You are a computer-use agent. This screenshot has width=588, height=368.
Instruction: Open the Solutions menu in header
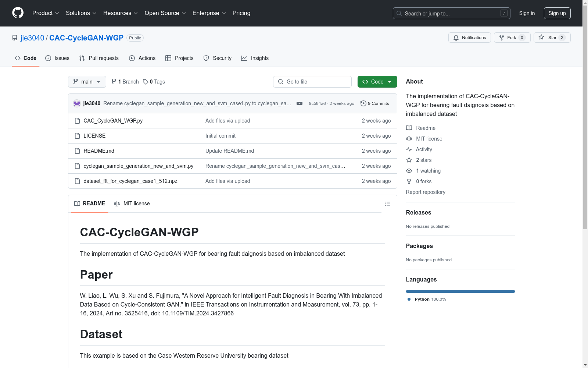[x=81, y=13]
